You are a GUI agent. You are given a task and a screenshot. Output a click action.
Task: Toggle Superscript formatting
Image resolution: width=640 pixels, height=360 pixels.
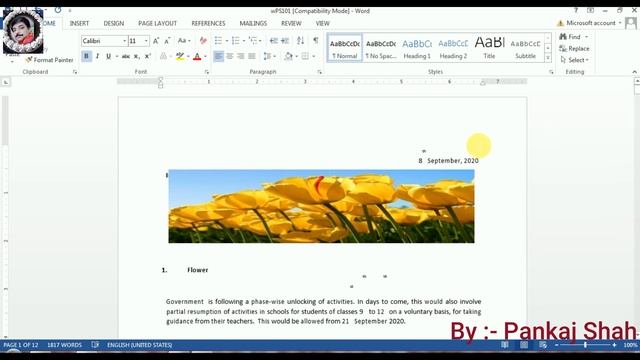coord(148,56)
